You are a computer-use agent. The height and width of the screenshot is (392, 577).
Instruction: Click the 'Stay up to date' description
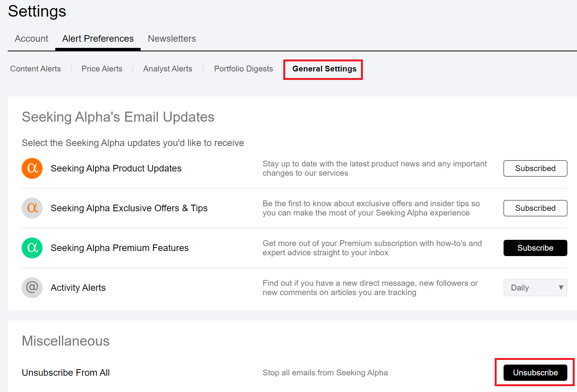coord(374,168)
